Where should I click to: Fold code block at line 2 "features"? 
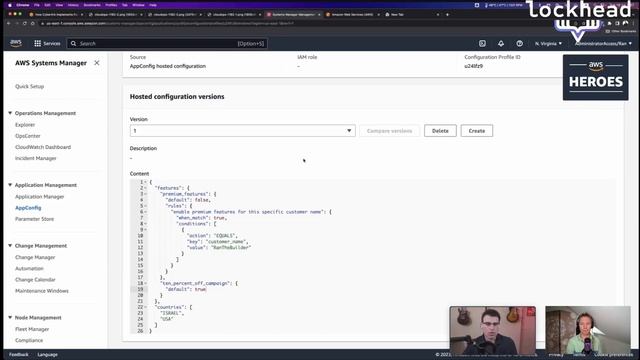(146, 188)
